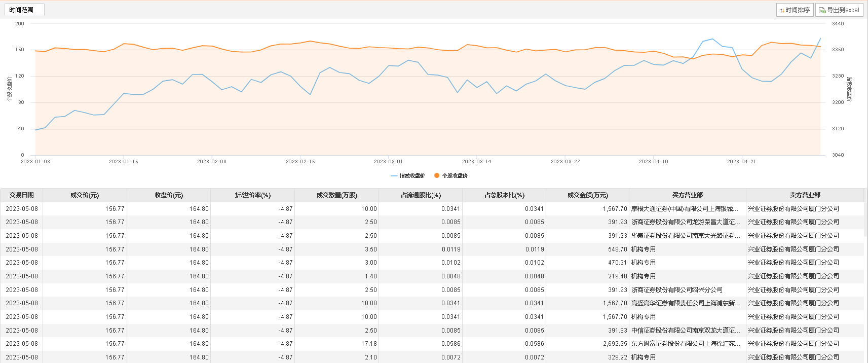This screenshot has width=868, height=363.
Task: Select the 高盛高华证券 buyer cell
Action: (688, 303)
